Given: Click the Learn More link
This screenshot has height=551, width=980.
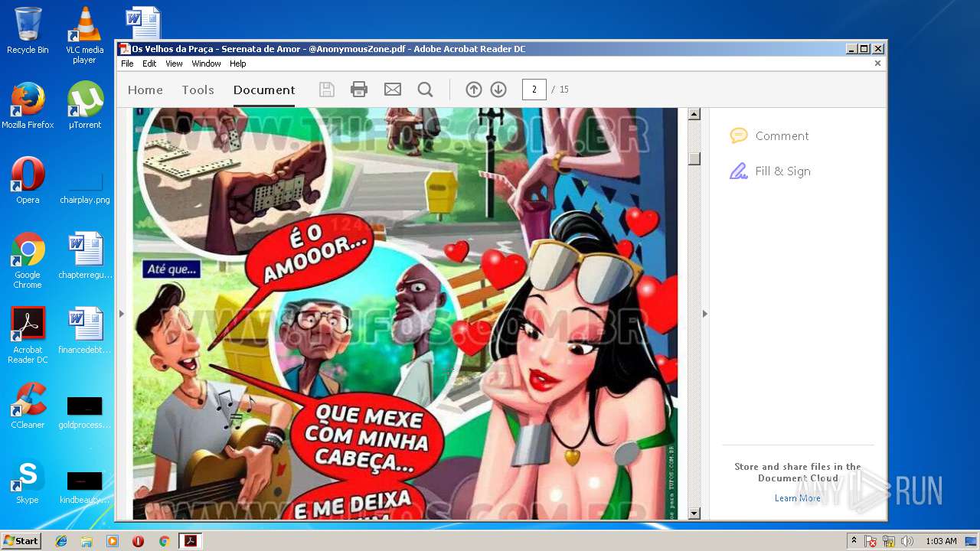Looking at the screenshot, I should tap(797, 498).
